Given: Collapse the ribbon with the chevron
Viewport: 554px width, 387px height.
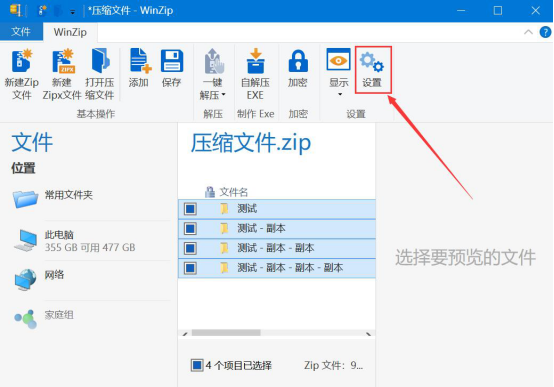Looking at the screenshot, I should 528,32.
